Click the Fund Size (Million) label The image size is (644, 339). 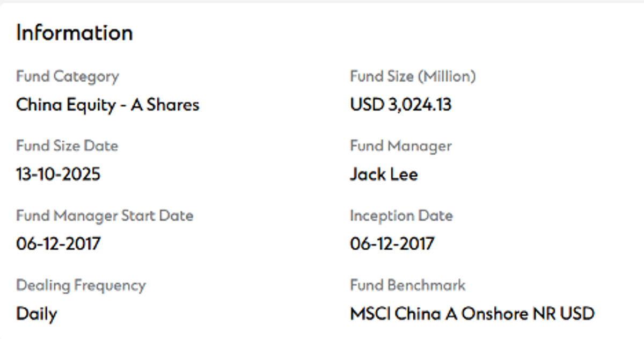pos(413,76)
